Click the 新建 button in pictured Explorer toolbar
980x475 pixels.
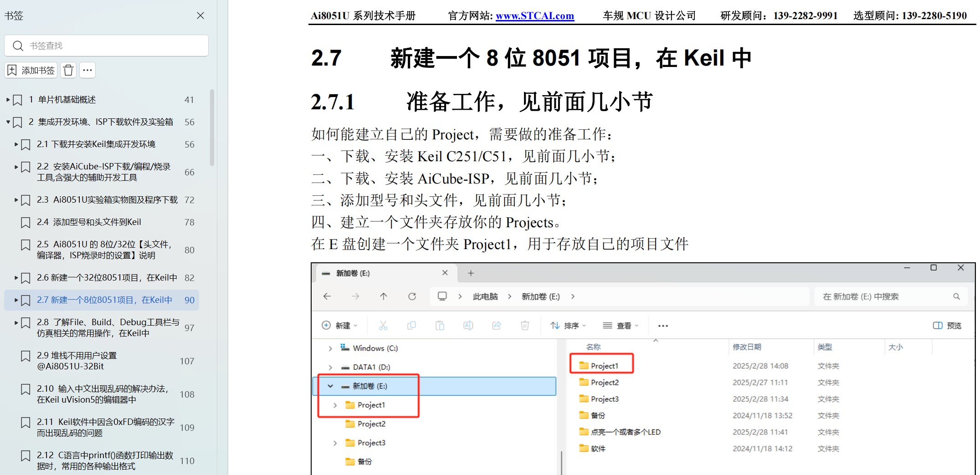coord(340,326)
